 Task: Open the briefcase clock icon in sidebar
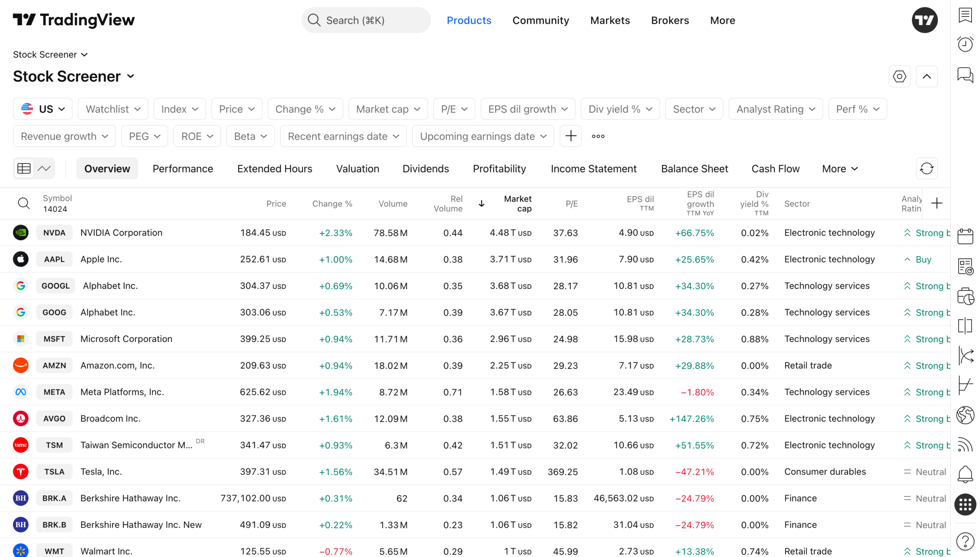click(x=965, y=296)
